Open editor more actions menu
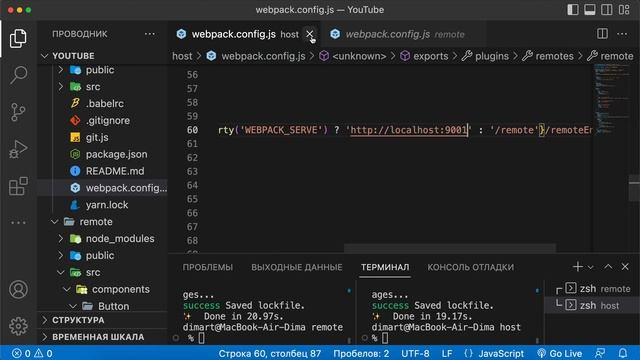This screenshot has width=640, height=360. [622, 34]
